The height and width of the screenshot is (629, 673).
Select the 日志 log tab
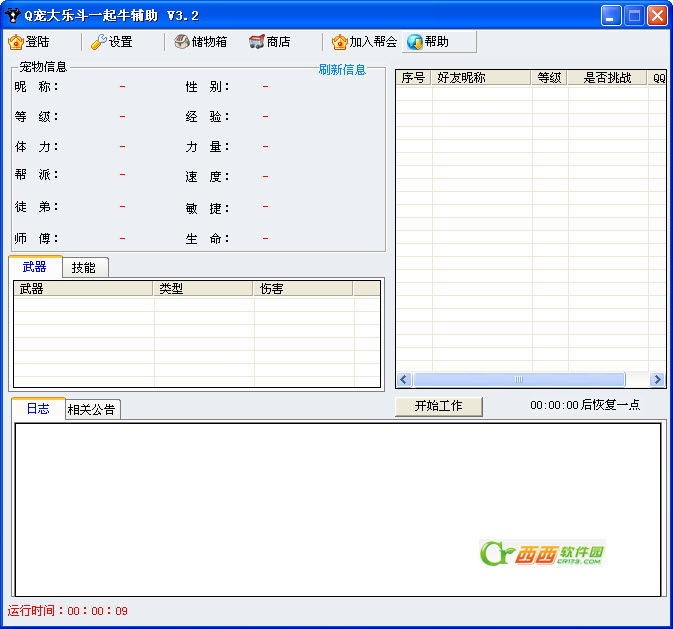click(x=38, y=408)
